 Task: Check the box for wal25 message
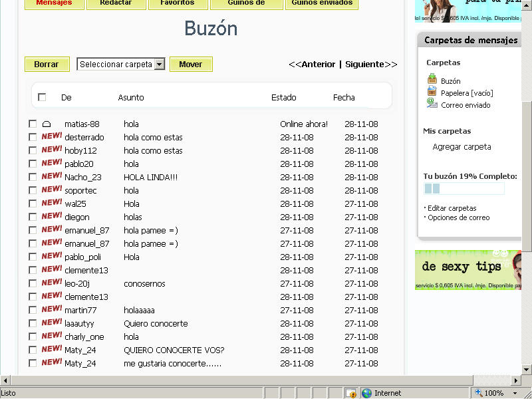click(33, 203)
